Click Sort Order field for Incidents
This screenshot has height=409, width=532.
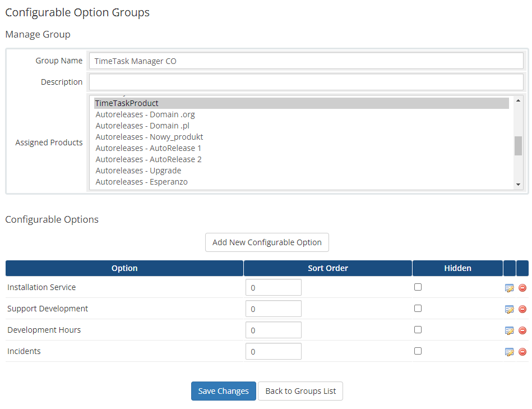pyautogui.click(x=274, y=352)
